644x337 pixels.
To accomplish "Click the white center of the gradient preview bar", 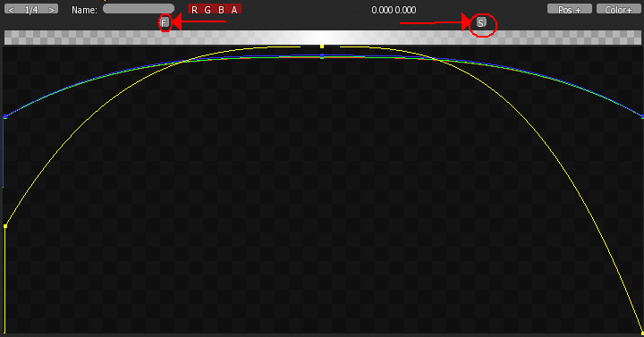I will pyautogui.click(x=322, y=38).
